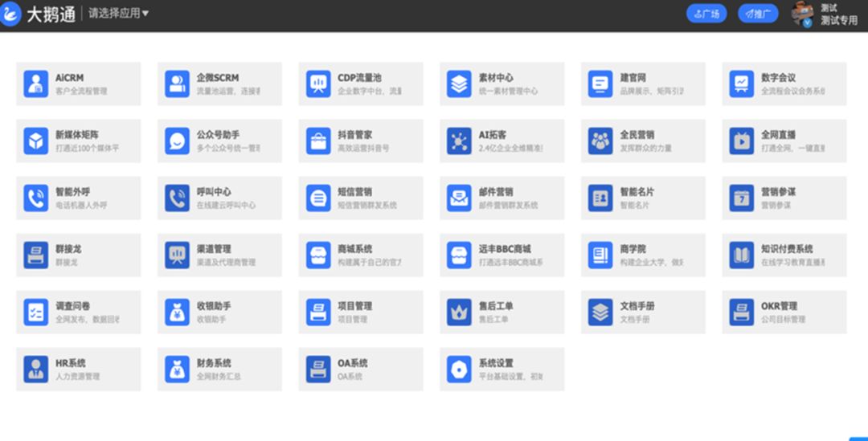Image resolution: width=868 pixels, height=441 pixels.
Task: Expand the 请选择应用 dropdown
Action: coord(118,14)
